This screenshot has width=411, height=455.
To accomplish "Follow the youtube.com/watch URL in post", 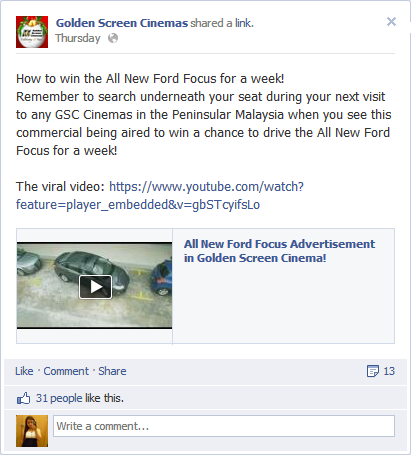I will click(206, 187).
